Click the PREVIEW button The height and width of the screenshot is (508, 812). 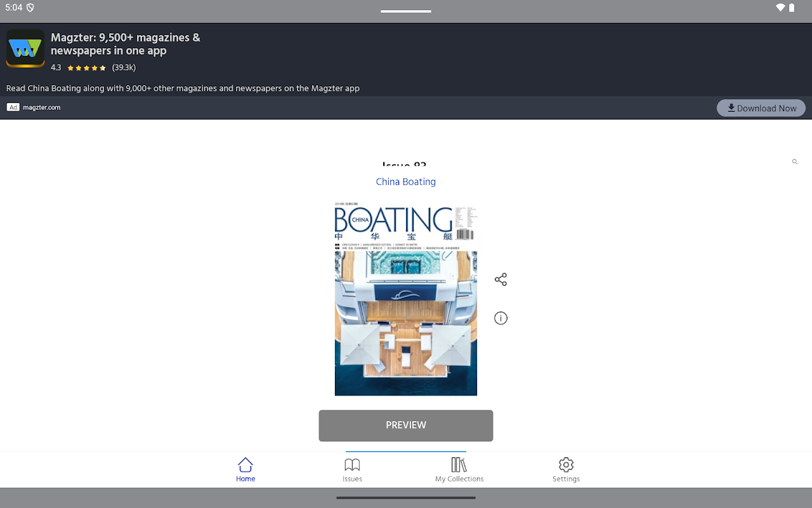click(x=406, y=425)
